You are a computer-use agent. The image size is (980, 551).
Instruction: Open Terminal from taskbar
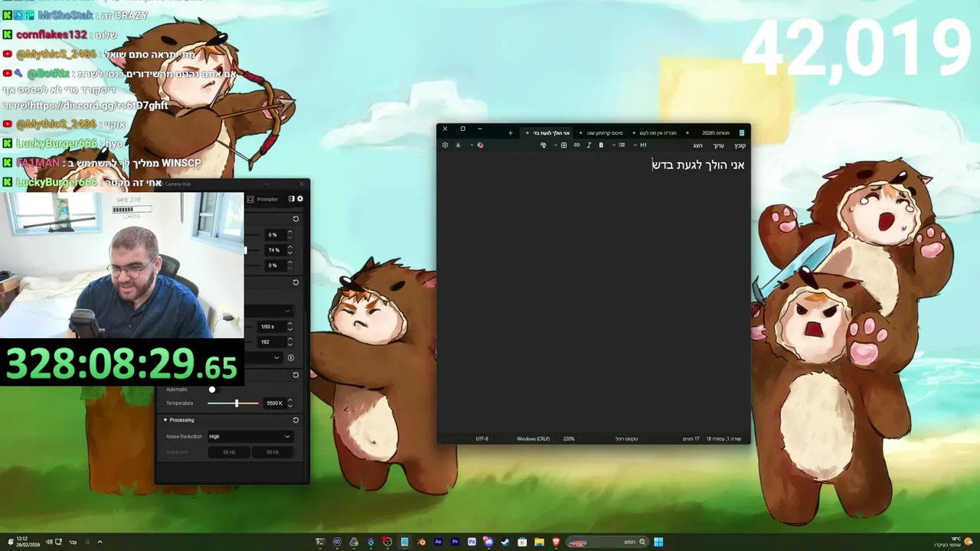click(320, 542)
